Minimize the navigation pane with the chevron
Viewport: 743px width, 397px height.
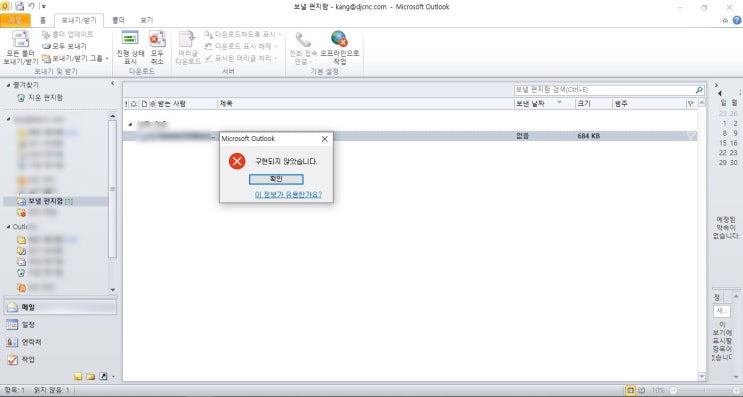(x=112, y=83)
